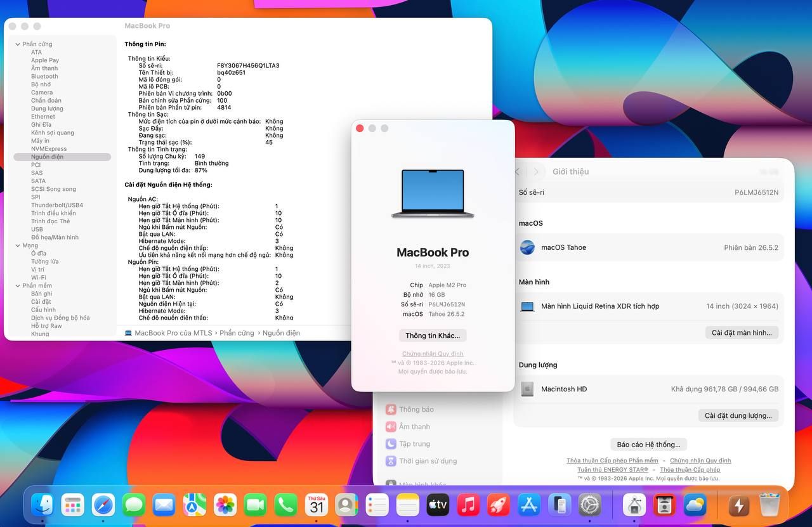Open Finder from the Dock
Viewport: 812px width, 527px height.
pos(43,505)
